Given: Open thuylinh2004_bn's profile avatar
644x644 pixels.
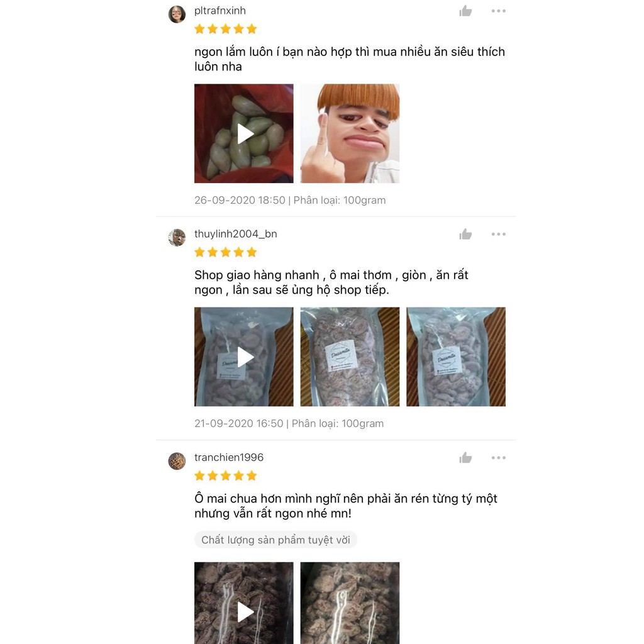Looking at the screenshot, I should coord(177,237).
